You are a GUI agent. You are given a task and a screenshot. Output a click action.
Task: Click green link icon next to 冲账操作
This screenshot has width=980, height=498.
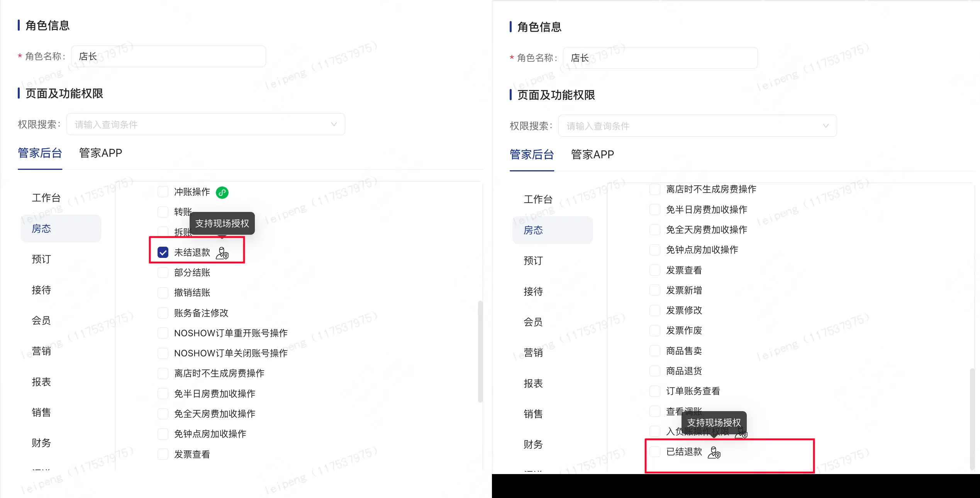pos(222,192)
